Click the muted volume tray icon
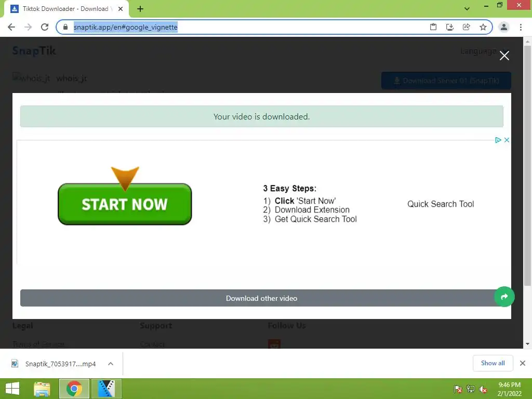Viewport: 532px width, 399px height. coord(483,389)
